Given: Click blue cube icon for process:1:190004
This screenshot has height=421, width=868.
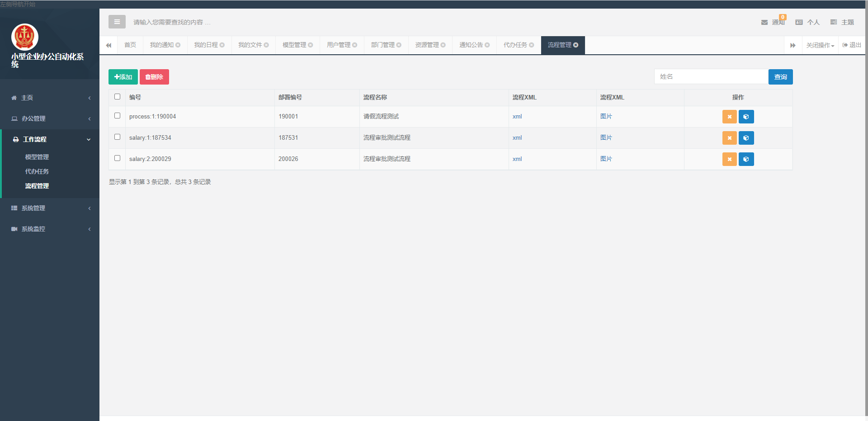Looking at the screenshot, I should (x=746, y=117).
